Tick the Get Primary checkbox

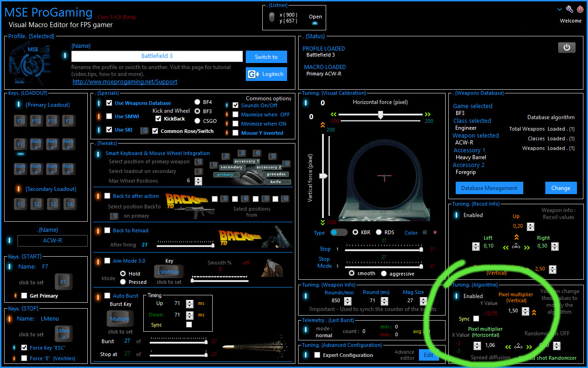(x=24, y=296)
